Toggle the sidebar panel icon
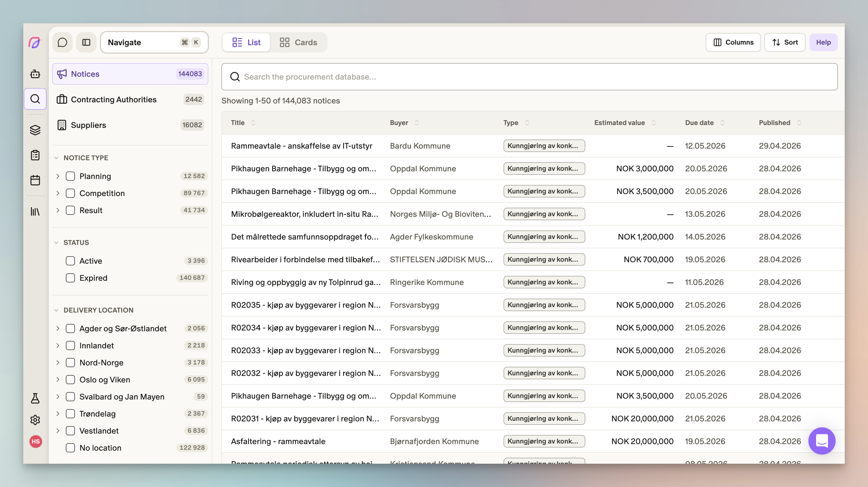The width and height of the screenshot is (868, 487). tap(86, 43)
